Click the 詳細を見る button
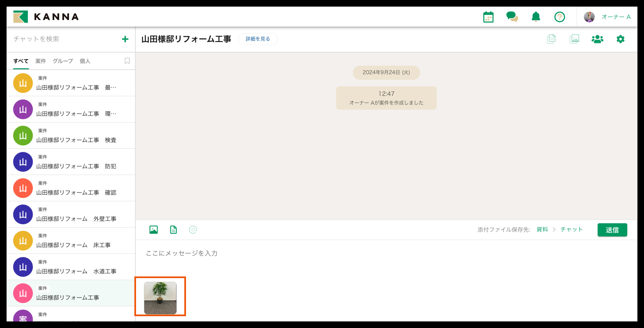 (x=257, y=39)
